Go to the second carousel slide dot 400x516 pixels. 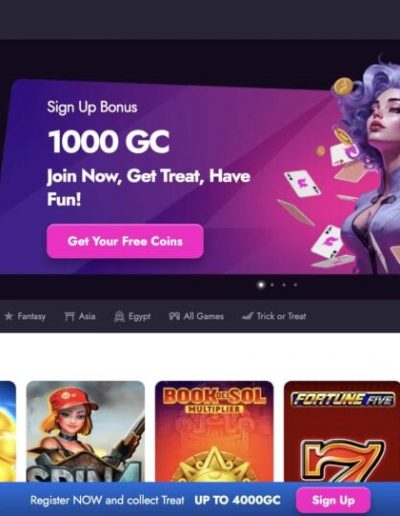(x=272, y=285)
